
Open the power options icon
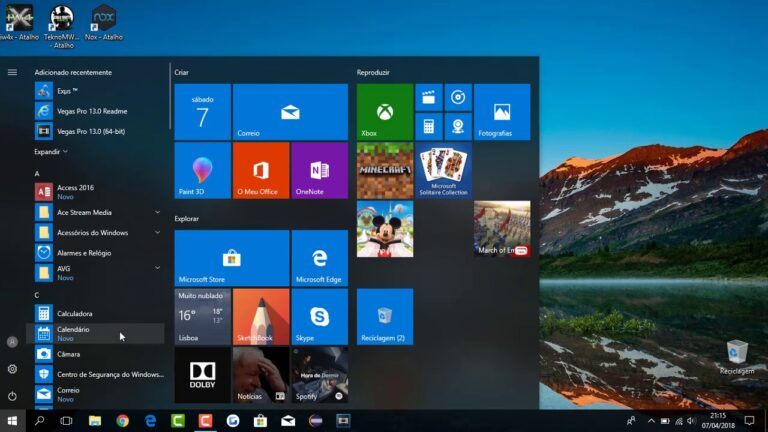click(12, 396)
